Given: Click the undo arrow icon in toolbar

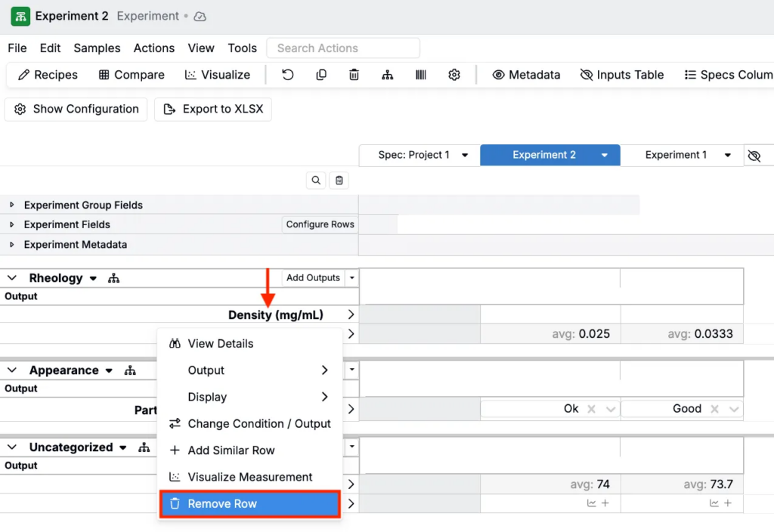Looking at the screenshot, I should 287,75.
